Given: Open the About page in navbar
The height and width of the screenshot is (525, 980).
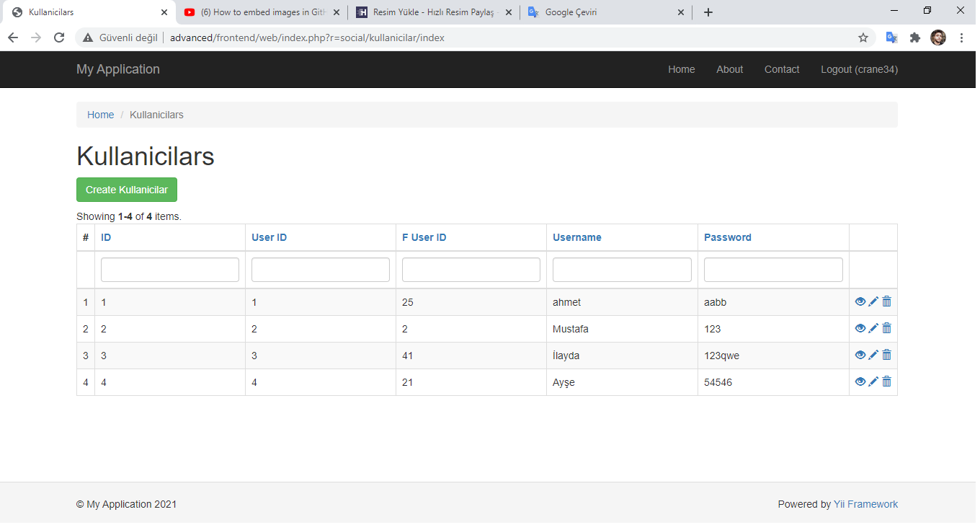Looking at the screenshot, I should pos(729,69).
